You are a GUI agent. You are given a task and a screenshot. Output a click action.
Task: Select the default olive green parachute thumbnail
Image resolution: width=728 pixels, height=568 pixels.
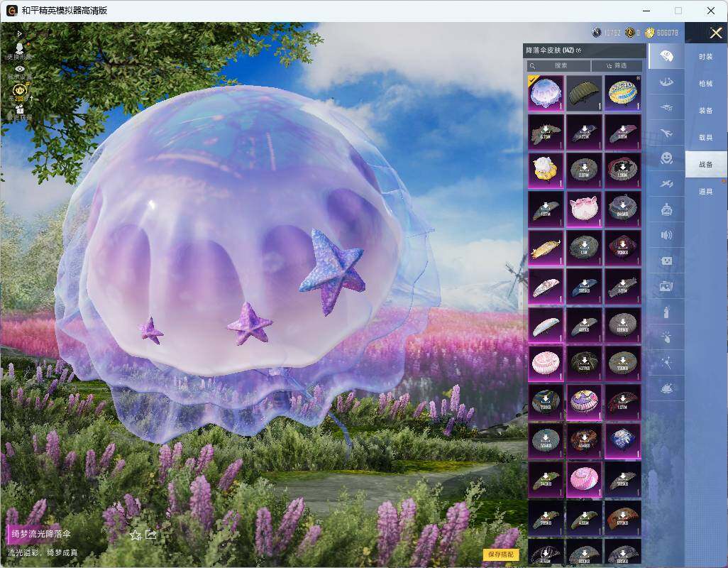(x=584, y=93)
